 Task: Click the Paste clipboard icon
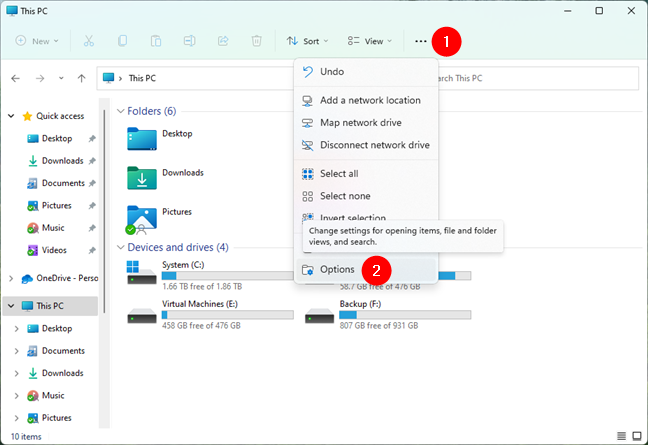(x=156, y=41)
